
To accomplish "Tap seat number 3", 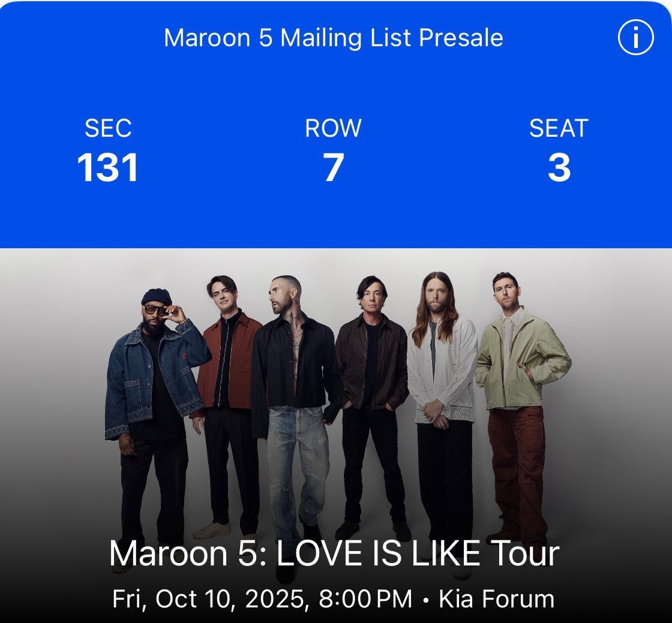I will 559,167.
